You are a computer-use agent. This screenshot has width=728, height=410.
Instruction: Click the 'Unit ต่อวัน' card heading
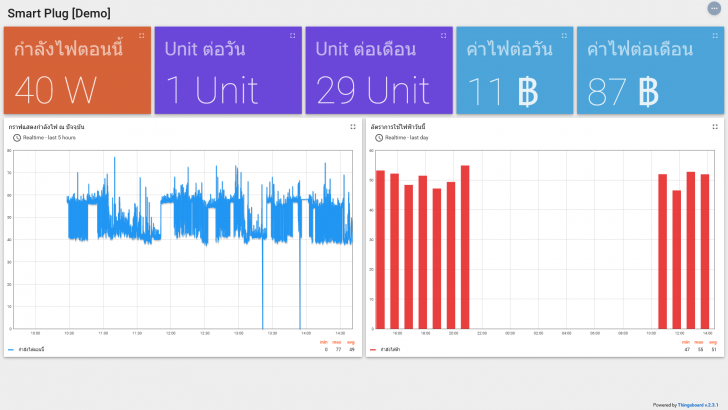pyautogui.click(x=205, y=49)
